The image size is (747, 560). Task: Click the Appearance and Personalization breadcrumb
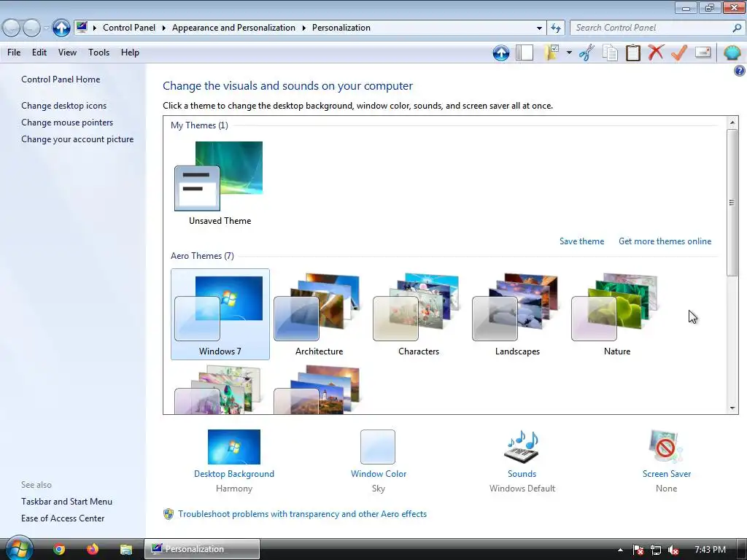point(233,28)
